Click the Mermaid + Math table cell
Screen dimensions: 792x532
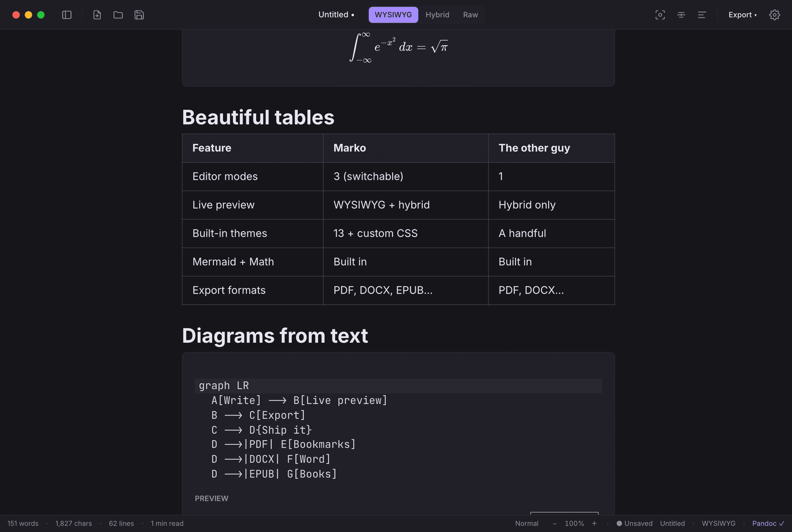(x=252, y=262)
